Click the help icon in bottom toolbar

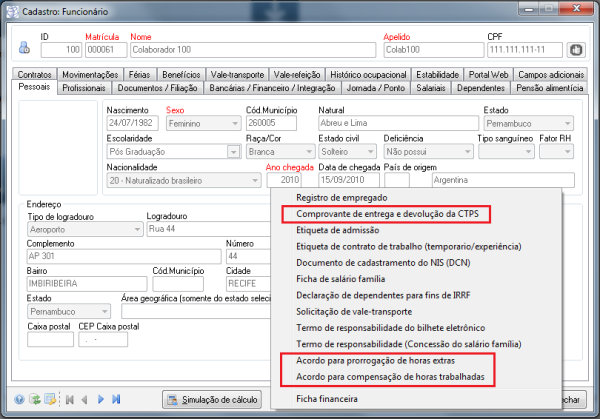(x=20, y=399)
